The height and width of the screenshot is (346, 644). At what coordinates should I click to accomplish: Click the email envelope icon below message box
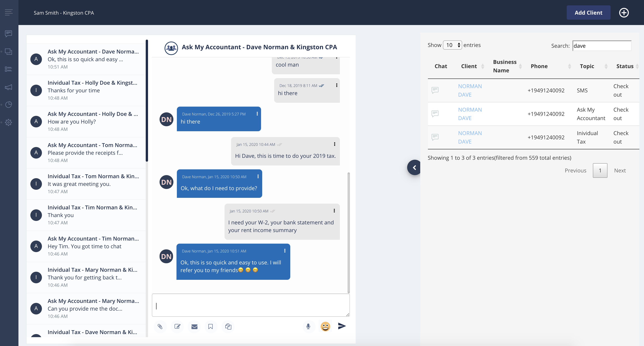(194, 327)
